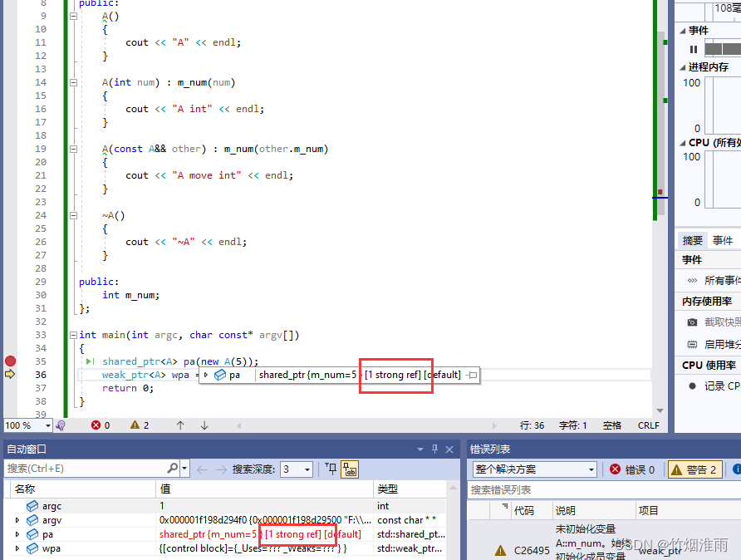
Task: Click the shared_ptr value of pa row
Action: coord(260,534)
